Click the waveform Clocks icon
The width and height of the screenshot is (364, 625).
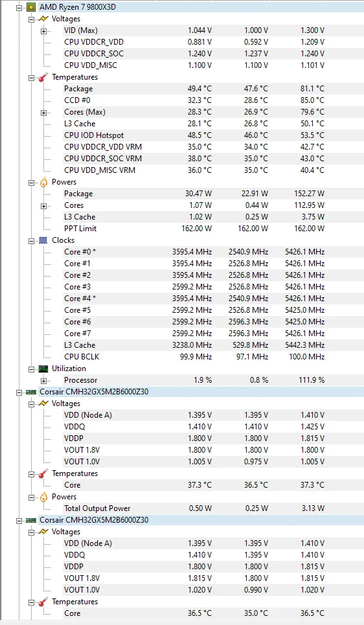pyautogui.click(x=43, y=240)
